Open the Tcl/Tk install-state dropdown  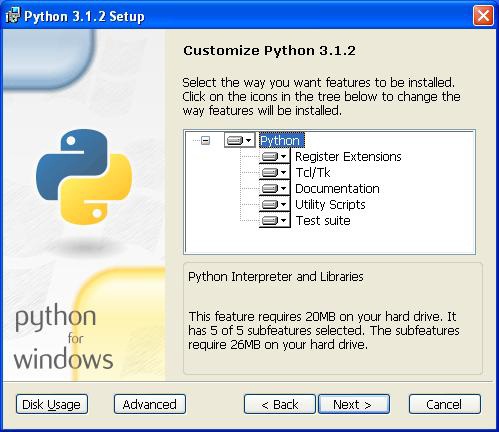(274, 172)
